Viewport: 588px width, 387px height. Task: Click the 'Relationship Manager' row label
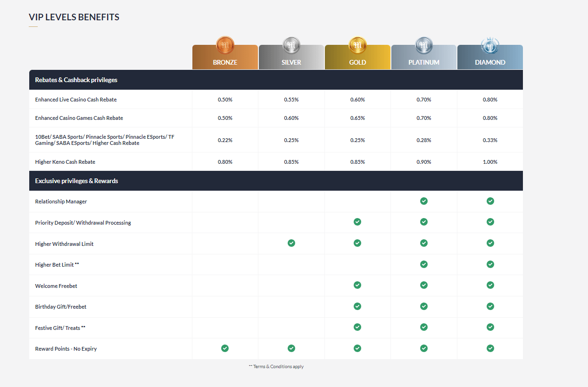coord(61,202)
